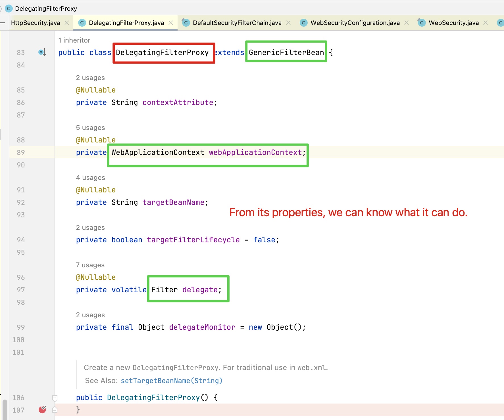Close the WebSecurity.java tab
This screenshot has width=504, height=420.
[x=486, y=23]
